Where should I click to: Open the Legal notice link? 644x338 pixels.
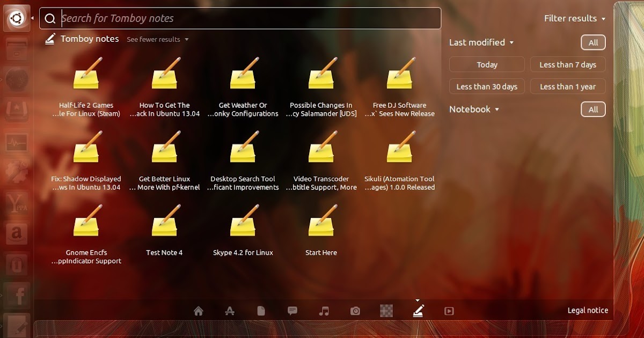[x=588, y=310]
